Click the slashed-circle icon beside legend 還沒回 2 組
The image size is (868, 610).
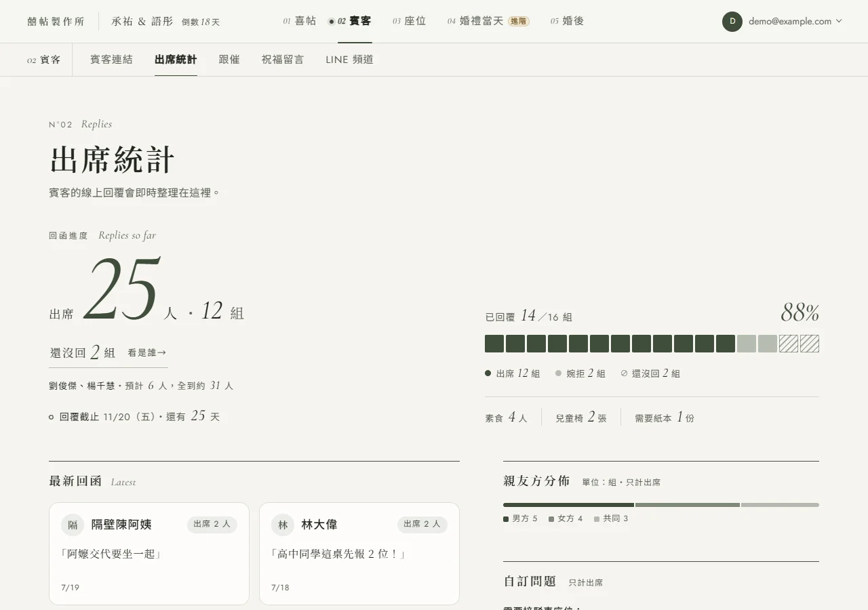tap(624, 373)
